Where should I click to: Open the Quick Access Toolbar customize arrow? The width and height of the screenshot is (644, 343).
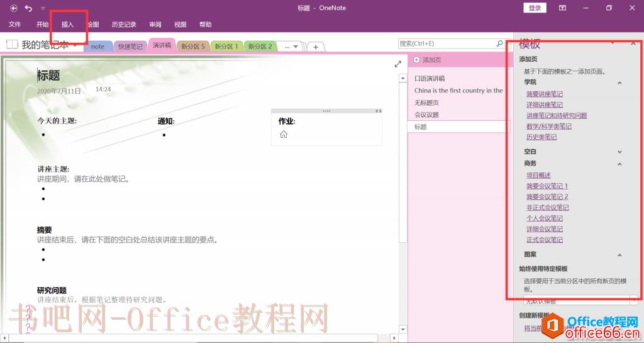(x=43, y=8)
